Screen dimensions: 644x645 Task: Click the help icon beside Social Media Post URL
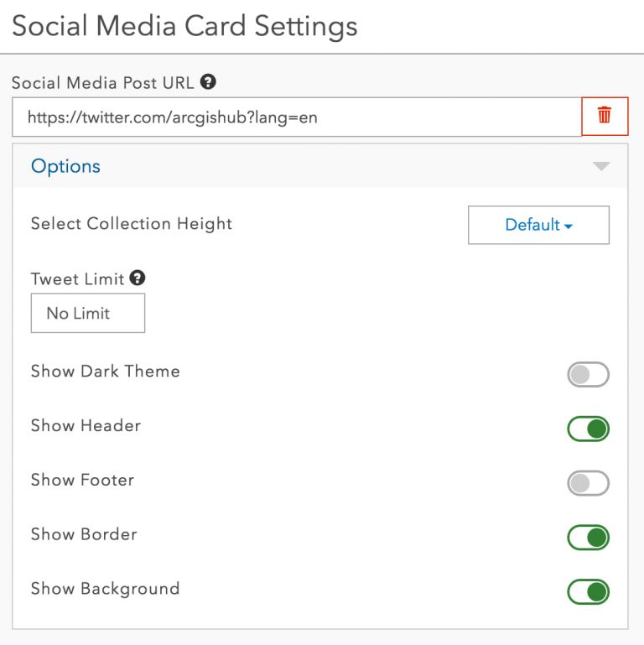209,82
